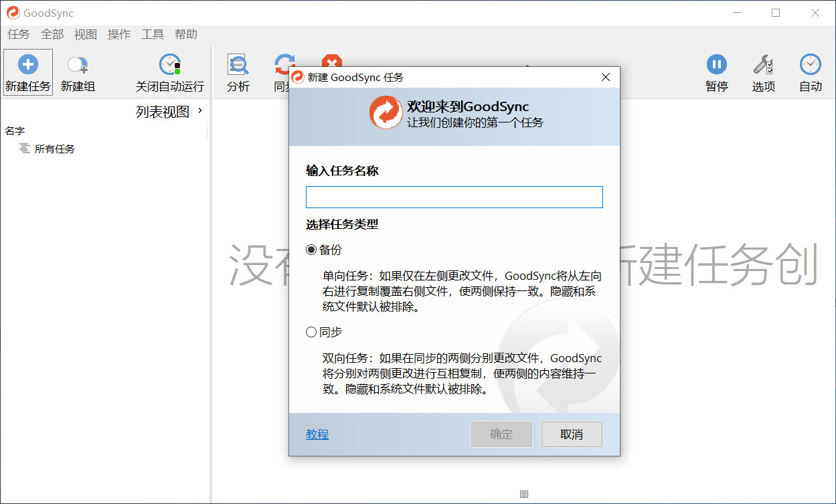This screenshot has width=836, height=504.
Task: Open 选项 wrench icon in toolbar
Action: tap(764, 64)
